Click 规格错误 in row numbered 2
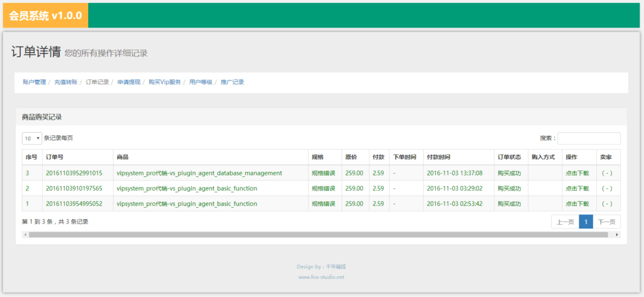The width and height of the screenshot is (644, 297). pos(323,189)
